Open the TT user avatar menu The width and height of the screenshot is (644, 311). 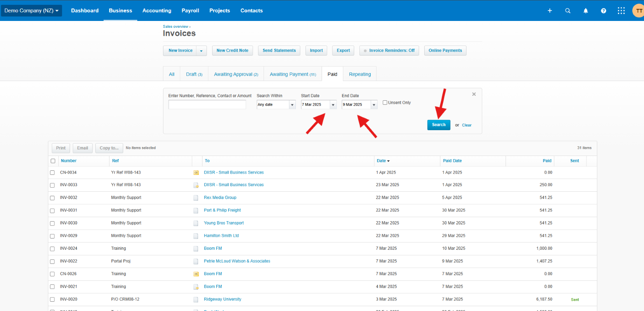coord(638,10)
